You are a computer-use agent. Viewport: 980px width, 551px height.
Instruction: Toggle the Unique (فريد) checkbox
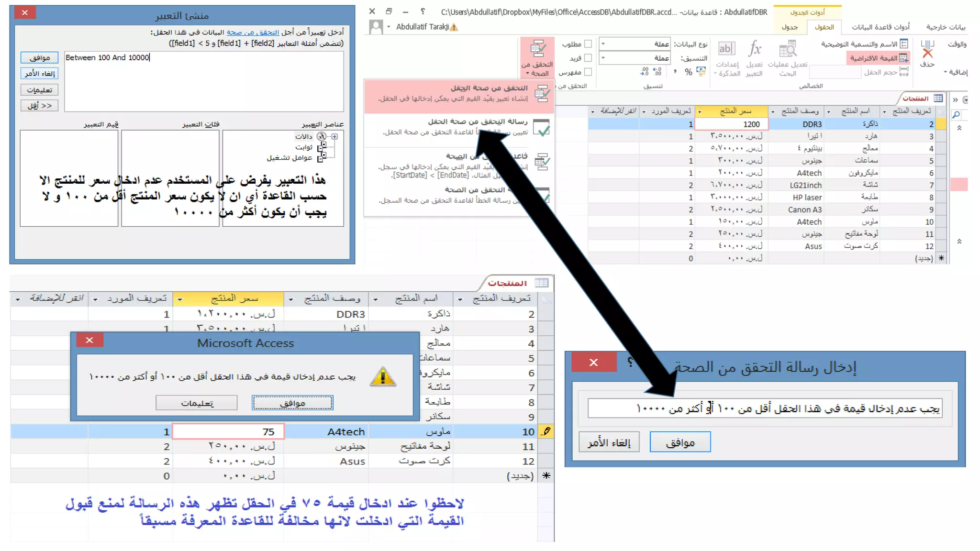588,58
